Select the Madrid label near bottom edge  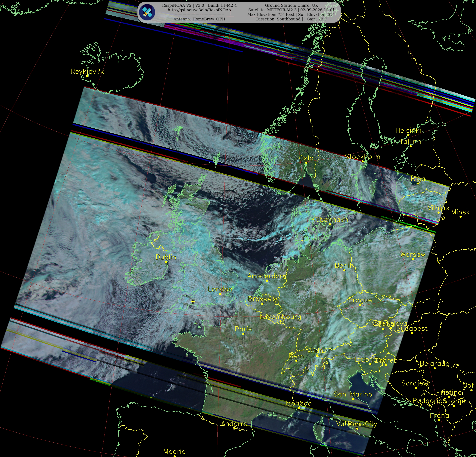pyautogui.click(x=174, y=451)
